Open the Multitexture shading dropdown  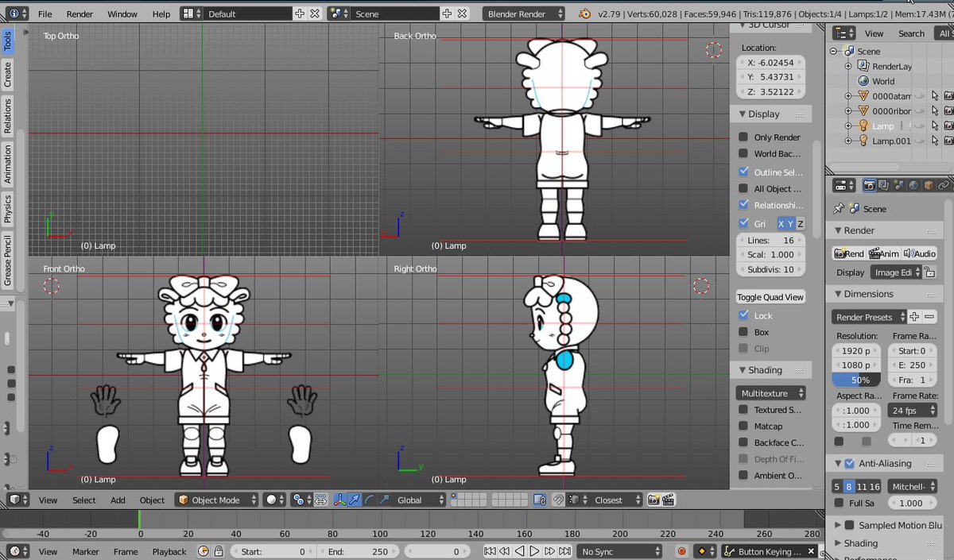click(770, 393)
